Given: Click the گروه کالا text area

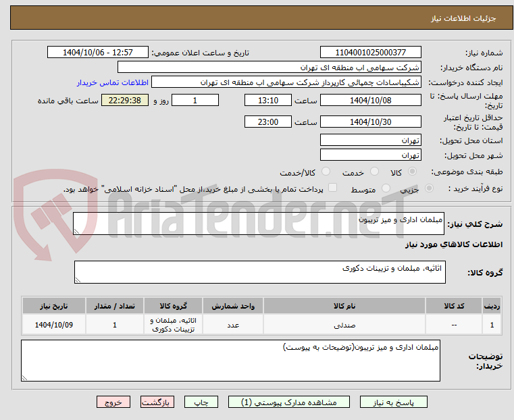Looking at the screenshot, I should 260,272.
